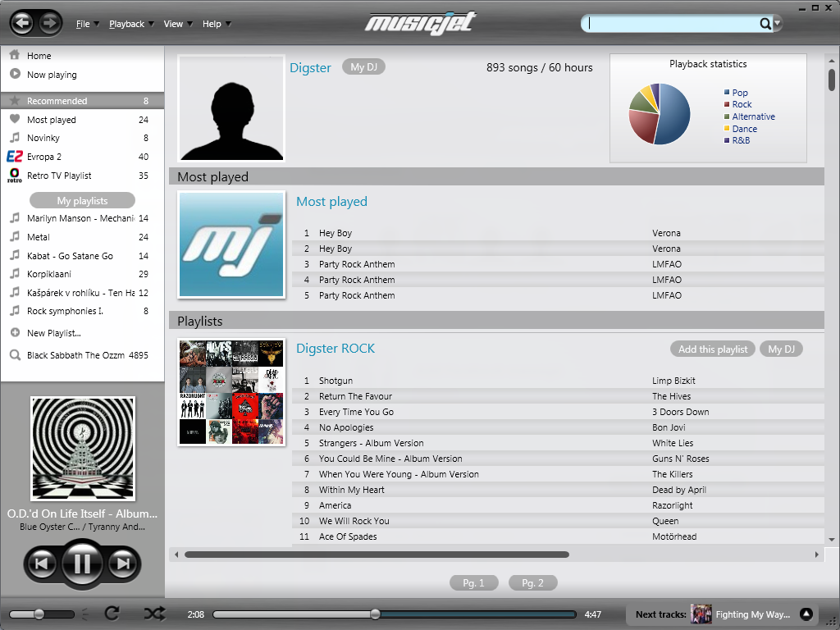840x630 pixels.
Task: Click the magnifier icon beside Black Sabbath search
Action: pyautogui.click(x=15, y=354)
